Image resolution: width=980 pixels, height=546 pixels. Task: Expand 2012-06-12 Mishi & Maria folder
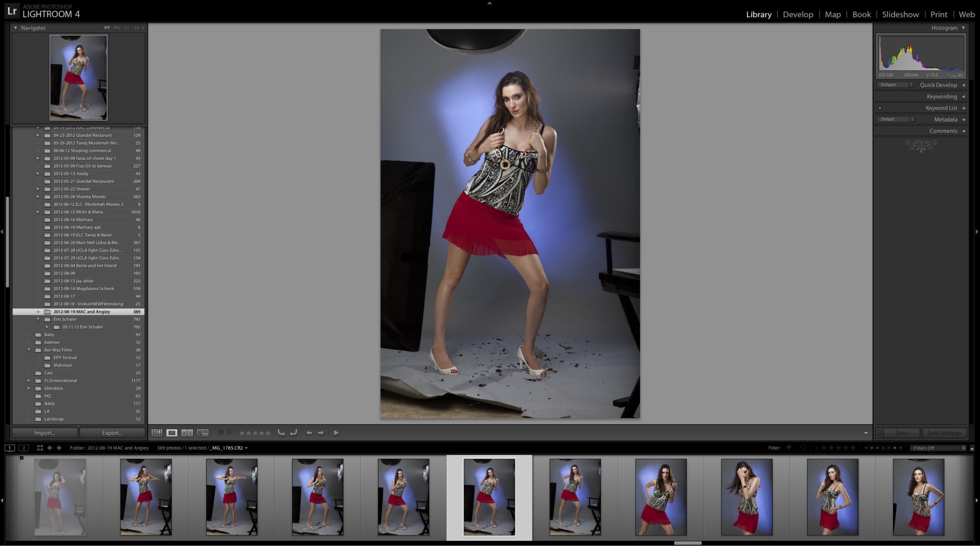38,212
